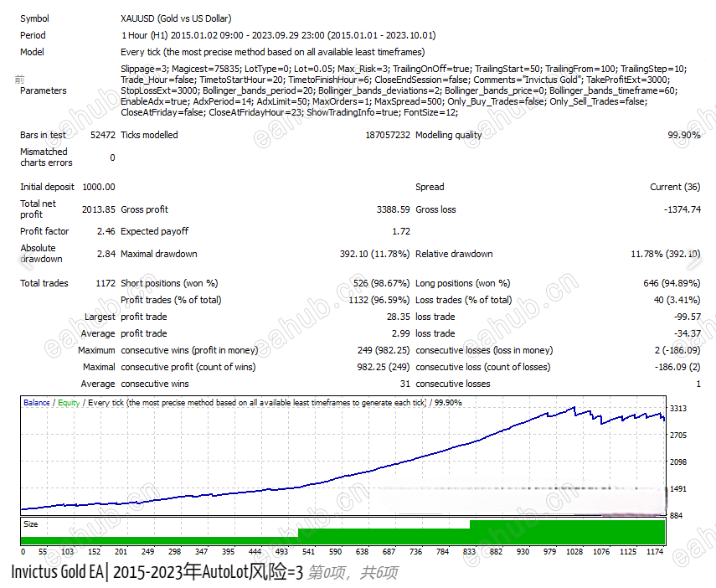Select the model value 'Every tick' description line
The width and height of the screenshot is (716, 588).
(x=273, y=52)
